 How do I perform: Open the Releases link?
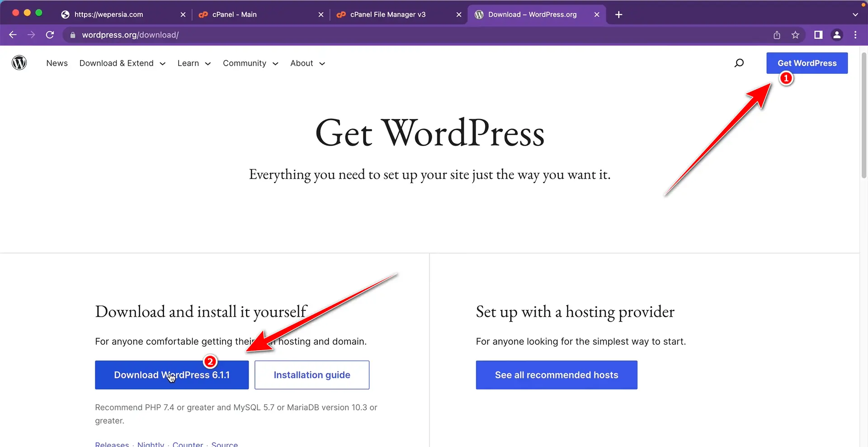112,444
